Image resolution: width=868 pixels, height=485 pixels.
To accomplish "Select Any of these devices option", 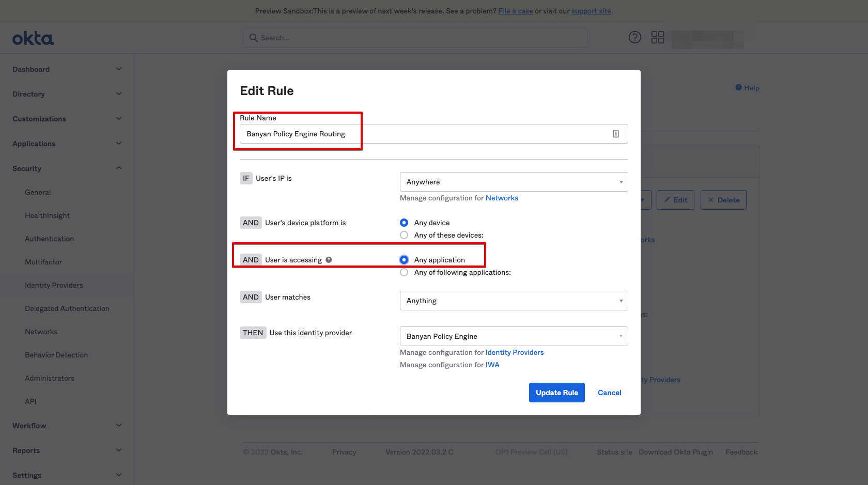I will point(404,235).
